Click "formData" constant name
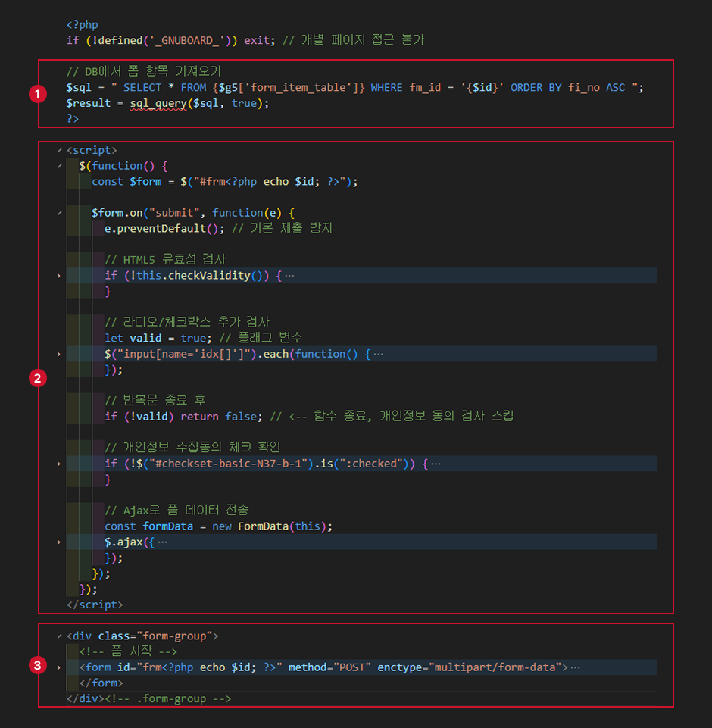The height and width of the screenshot is (728, 712). point(167,526)
